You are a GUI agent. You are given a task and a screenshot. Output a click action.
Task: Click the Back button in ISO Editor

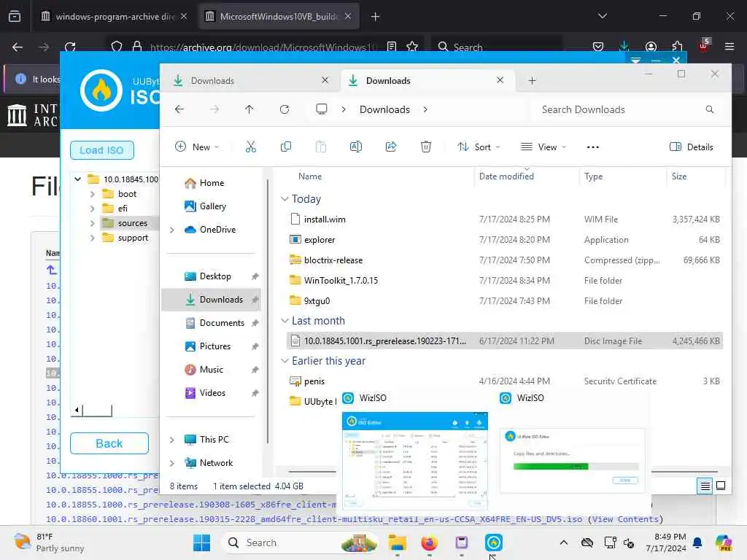click(109, 443)
